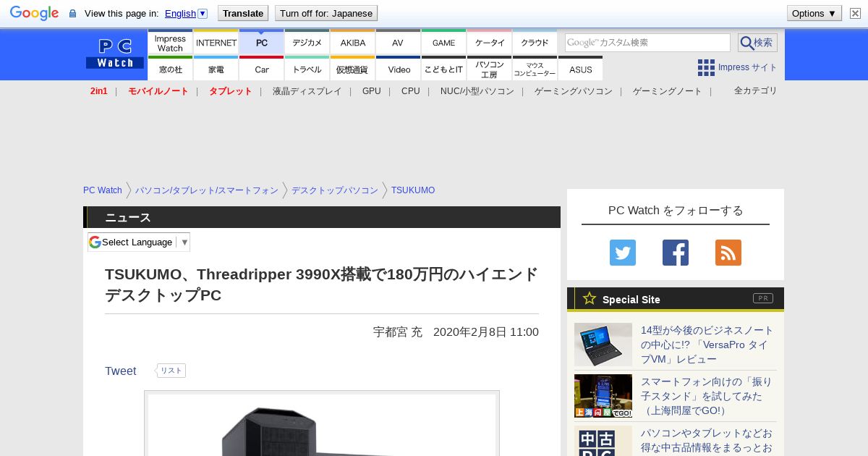Open the 14型 VersaPro review link
The width and height of the screenshot is (868, 456).
coord(707,345)
